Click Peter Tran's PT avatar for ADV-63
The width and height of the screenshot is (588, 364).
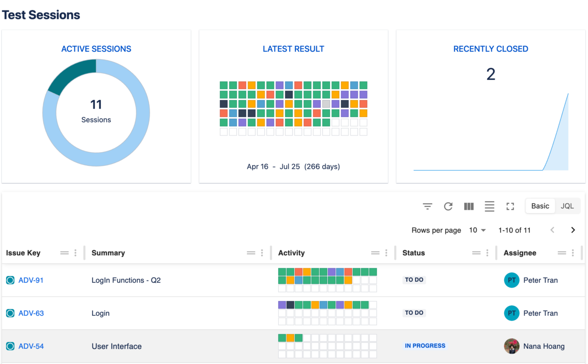[x=512, y=313]
